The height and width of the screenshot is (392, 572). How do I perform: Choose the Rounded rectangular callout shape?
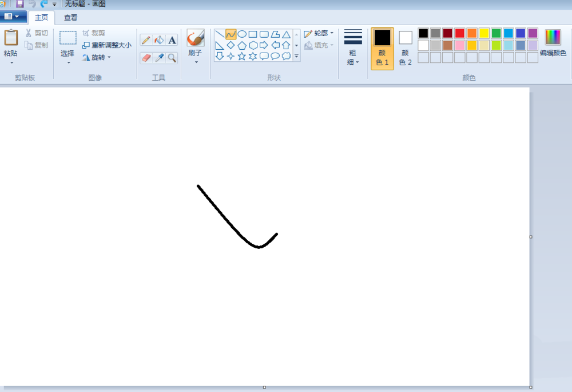(x=264, y=56)
